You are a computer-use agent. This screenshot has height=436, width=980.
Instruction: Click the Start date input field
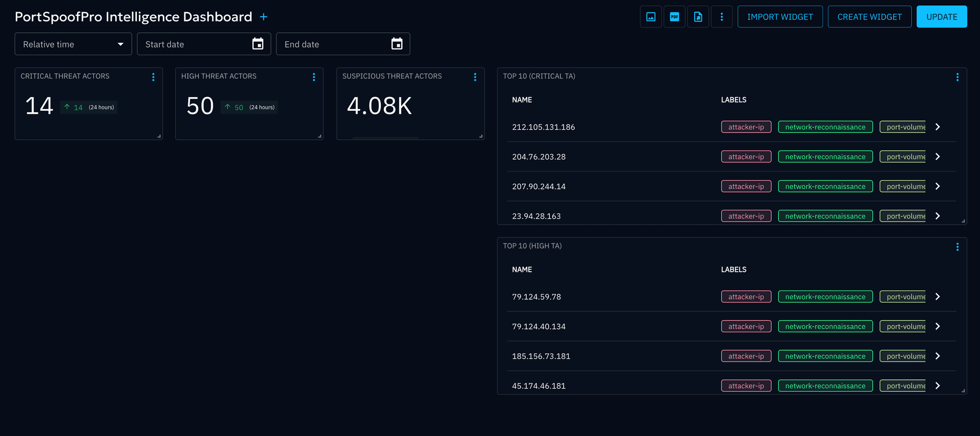(x=204, y=44)
